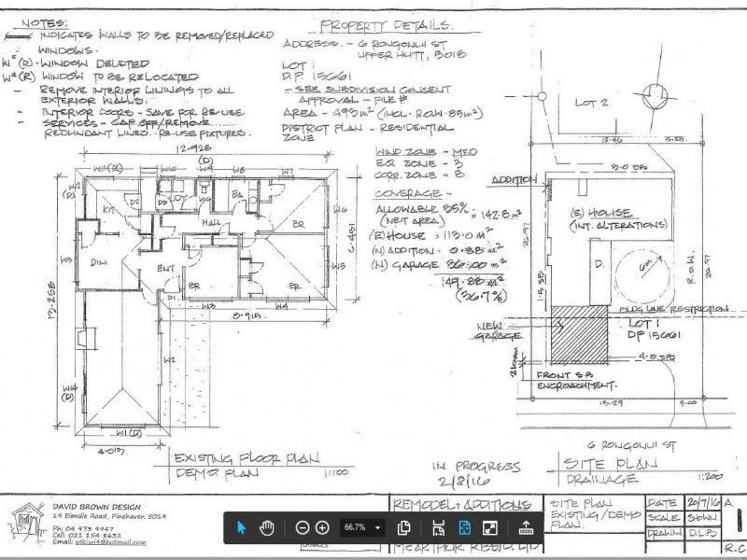Open the zoom level dropdown arrow
This screenshot has height=560, width=747.
377,528
